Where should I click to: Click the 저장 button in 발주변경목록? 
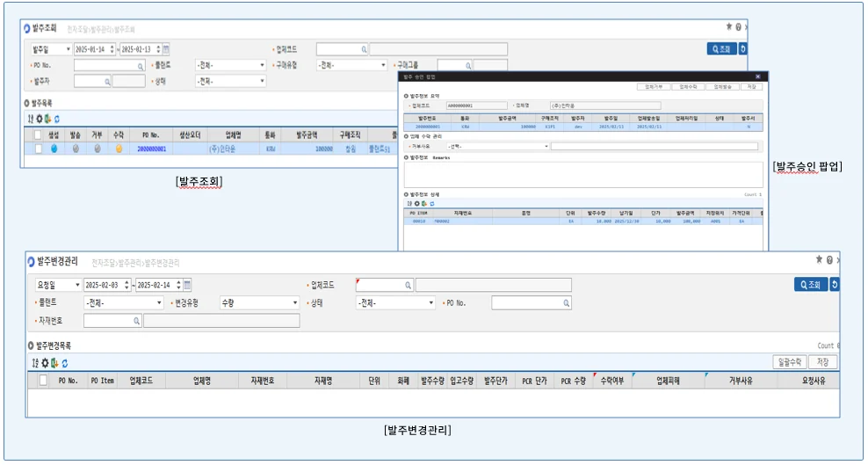pos(823,362)
